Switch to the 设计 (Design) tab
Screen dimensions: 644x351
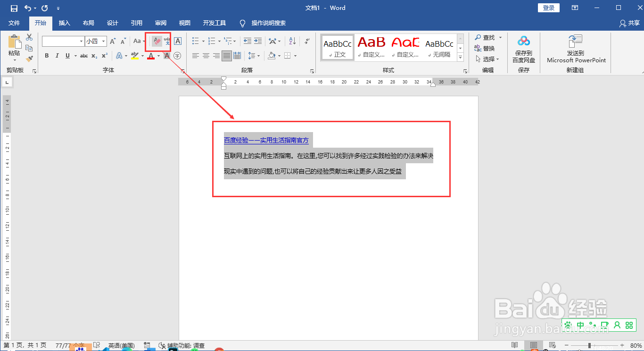coord(113,23)
